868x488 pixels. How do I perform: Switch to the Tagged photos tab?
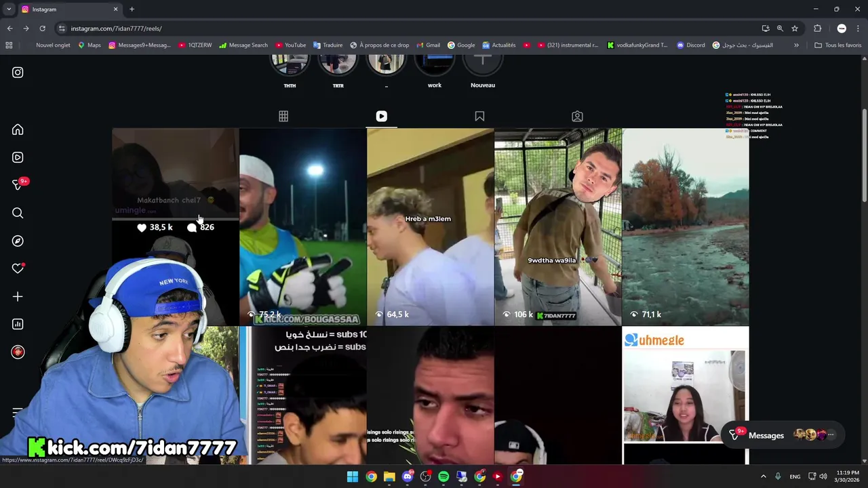[577, 116]
